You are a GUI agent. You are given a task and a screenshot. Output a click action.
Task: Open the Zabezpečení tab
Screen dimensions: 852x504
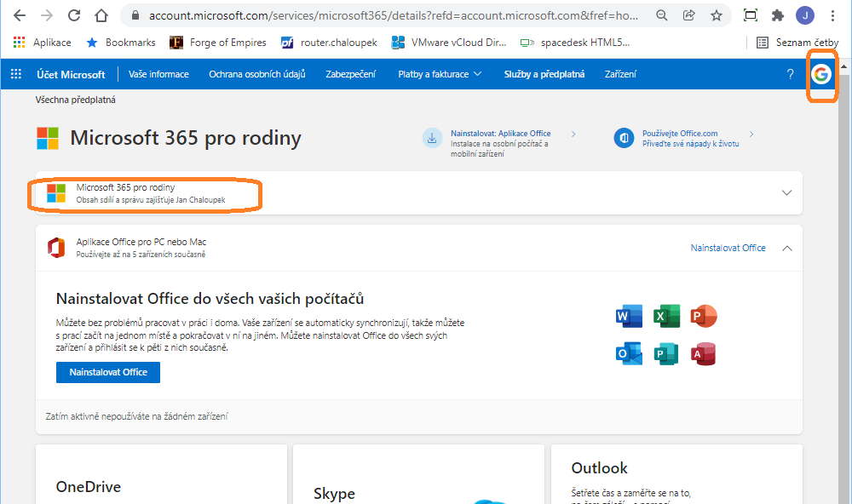click(x=350, y=74)
